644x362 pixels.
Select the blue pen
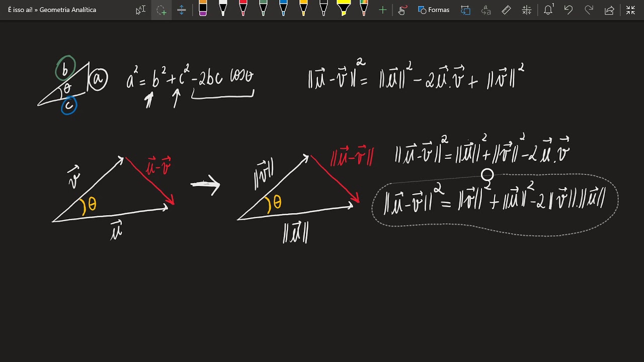pyautogui.click(x=283, y=9)
